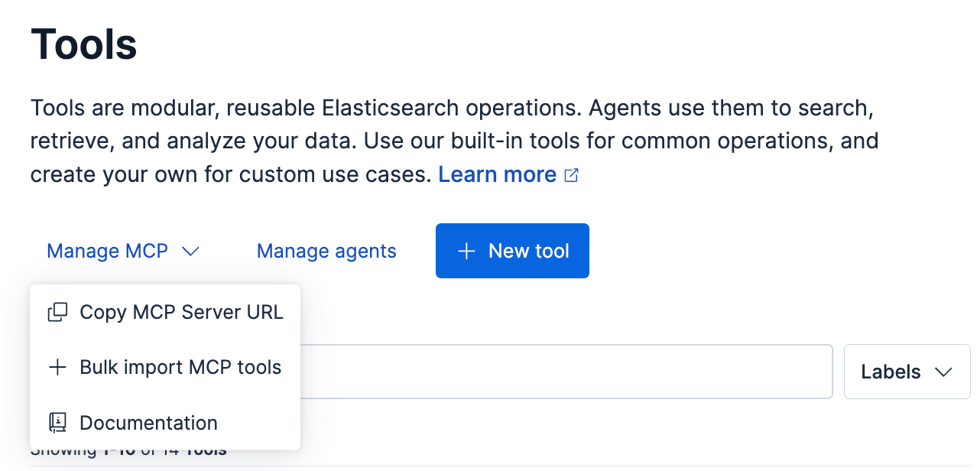980x471 pixels.
Task: Click the Tools page heading
Action: (84, 44)
